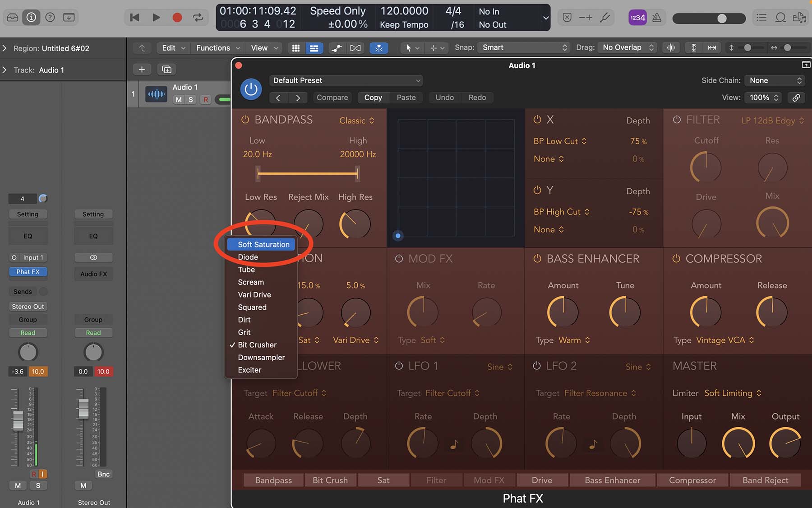
Task: Click the Stereo Out volume fader
Action: tap(83, 409)
